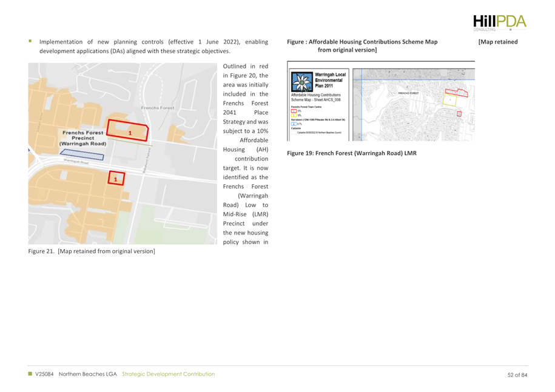Click the HillPDA logo in the header
Screen dimensions: 555x392
pos(500,21)
